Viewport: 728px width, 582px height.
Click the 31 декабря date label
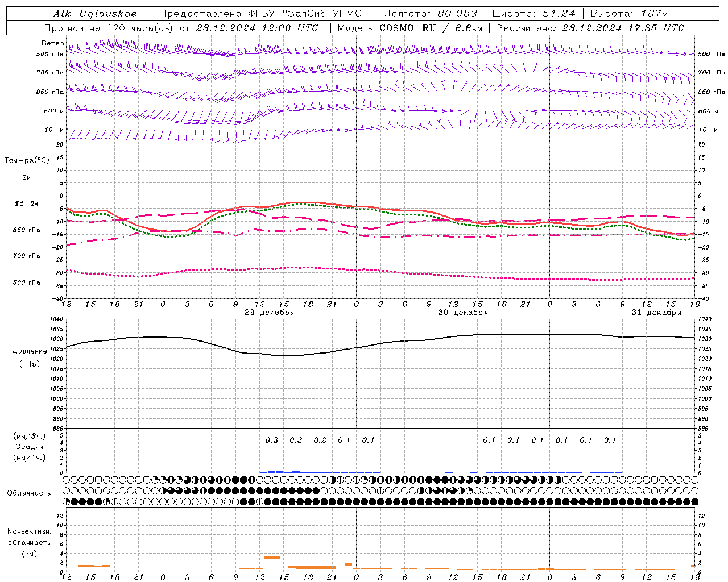tap(656, 313)
